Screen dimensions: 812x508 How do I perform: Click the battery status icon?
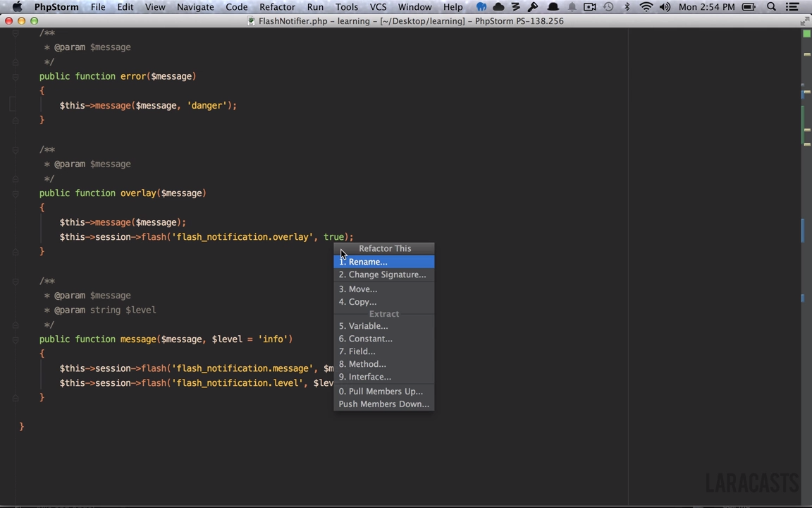[x=749, y=7]
